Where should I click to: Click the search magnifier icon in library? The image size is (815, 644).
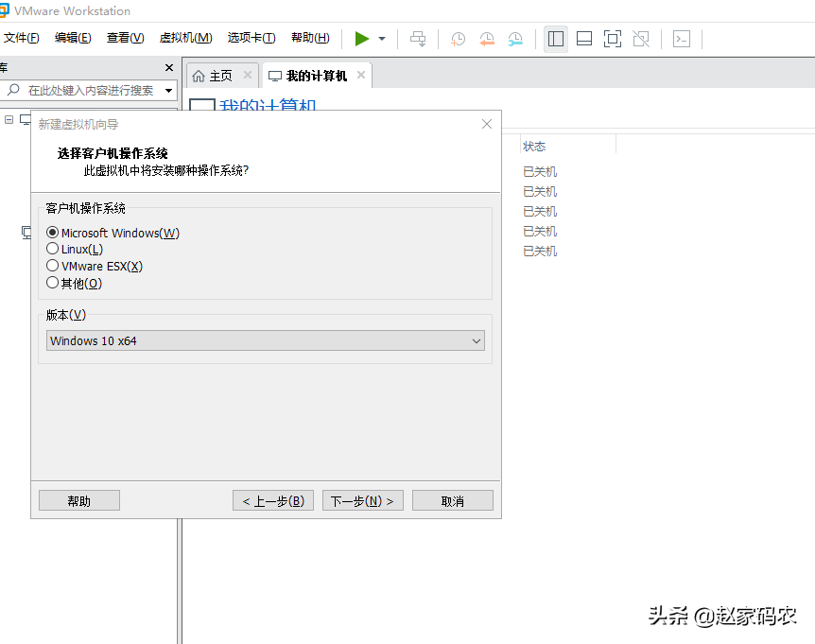pos(13,90)
